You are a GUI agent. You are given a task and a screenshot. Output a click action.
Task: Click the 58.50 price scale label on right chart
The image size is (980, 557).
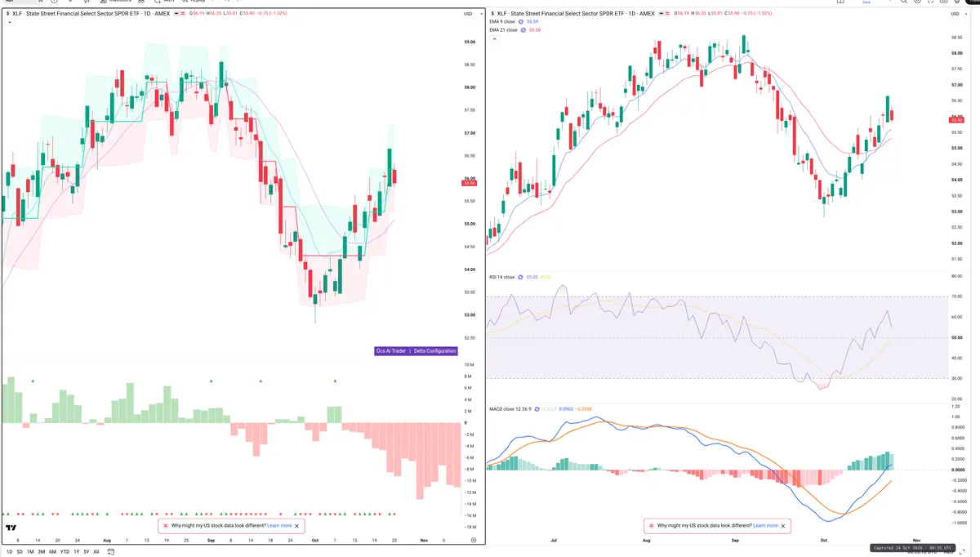[957, 38]
